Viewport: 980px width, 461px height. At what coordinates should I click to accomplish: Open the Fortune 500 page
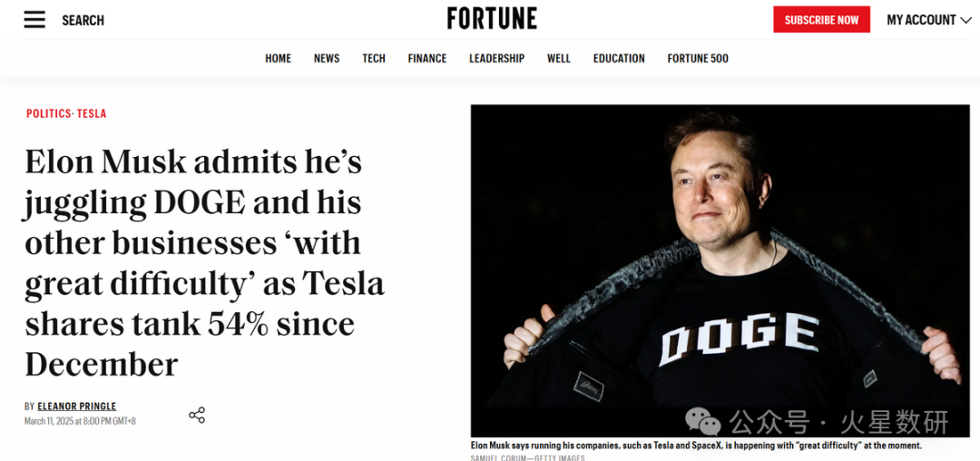click(698, 58)
